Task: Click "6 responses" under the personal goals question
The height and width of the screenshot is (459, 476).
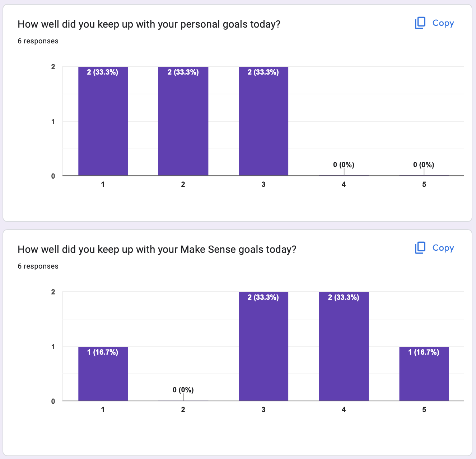Action: pos(38,41)
